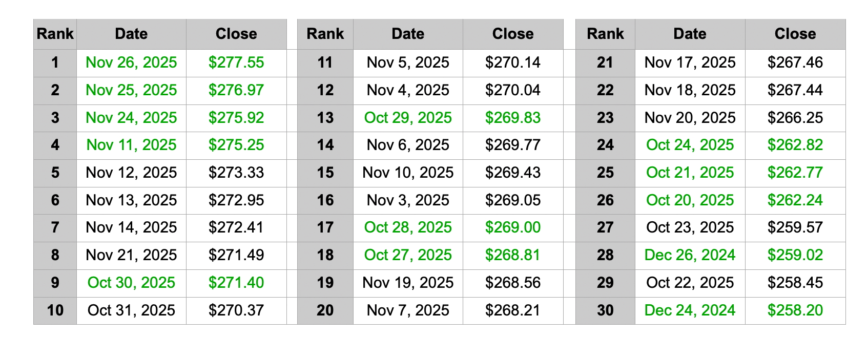Click the Oct 29, 2025 date cell
Viewport: 868px width, 337px height.
click(x=408, y=118)
